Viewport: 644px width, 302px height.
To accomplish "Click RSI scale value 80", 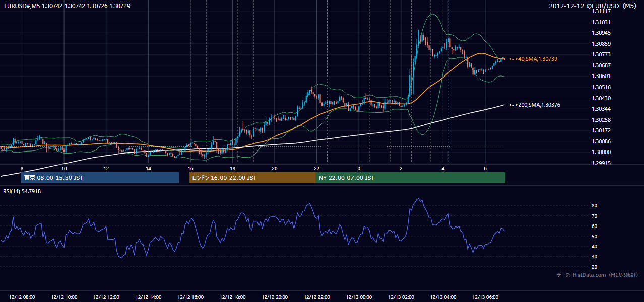I will coord(595,206).
